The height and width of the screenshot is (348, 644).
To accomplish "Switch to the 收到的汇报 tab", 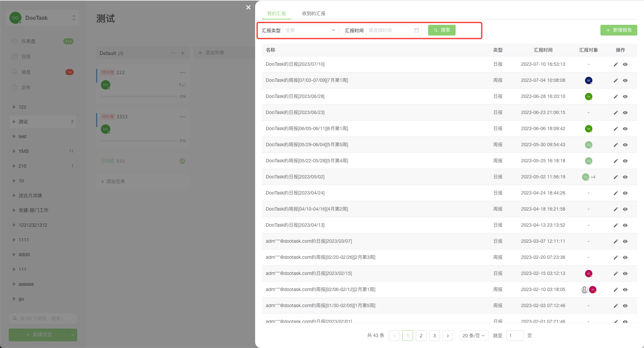I will click(313, 13).
